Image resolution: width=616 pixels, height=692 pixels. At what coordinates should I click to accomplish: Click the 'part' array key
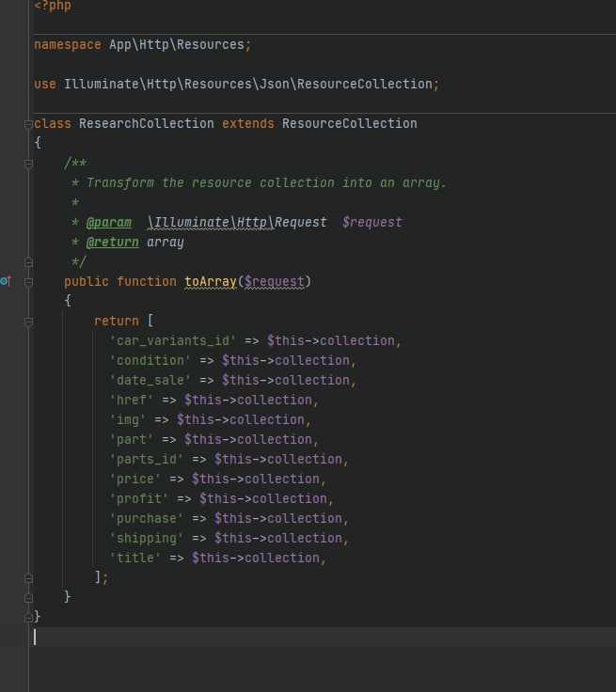[131, 440]
